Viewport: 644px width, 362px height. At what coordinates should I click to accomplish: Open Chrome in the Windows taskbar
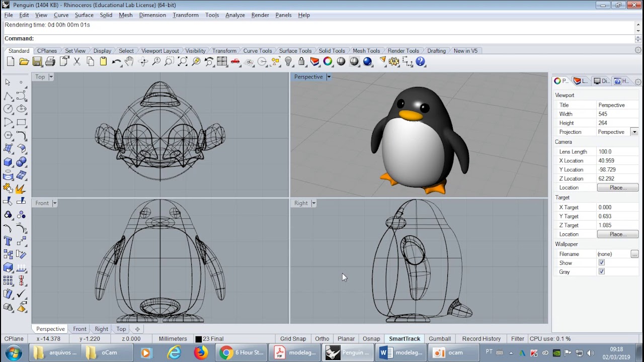coord(242,352)
